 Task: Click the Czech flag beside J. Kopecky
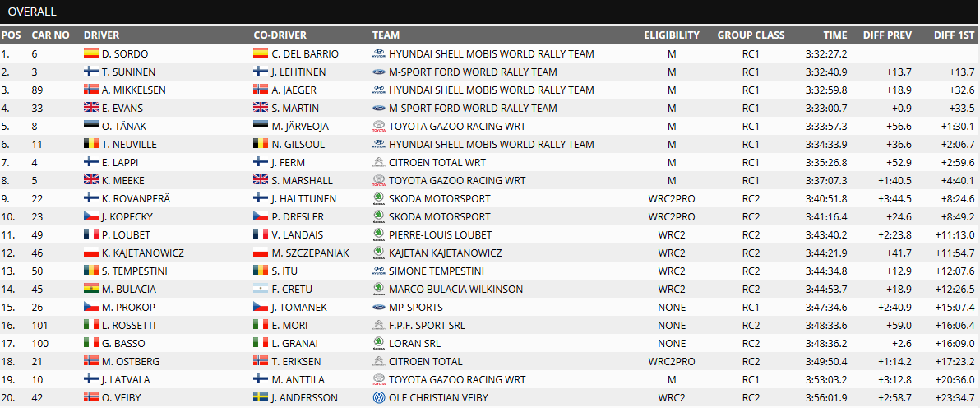coord(90,217)
